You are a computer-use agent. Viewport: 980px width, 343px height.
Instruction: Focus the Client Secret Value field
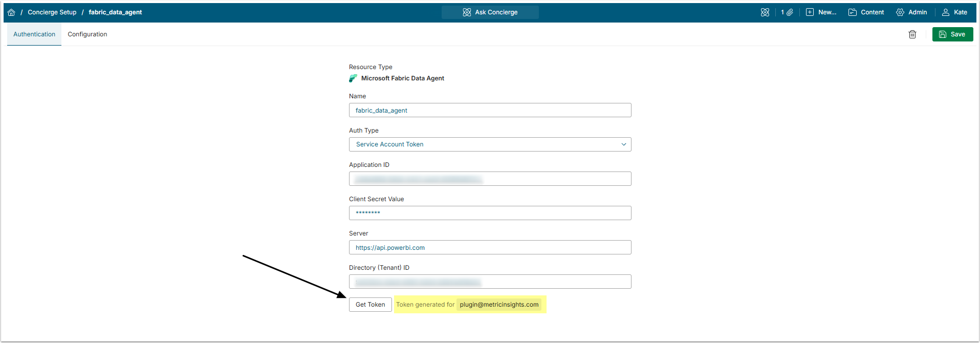pos(490,213)
